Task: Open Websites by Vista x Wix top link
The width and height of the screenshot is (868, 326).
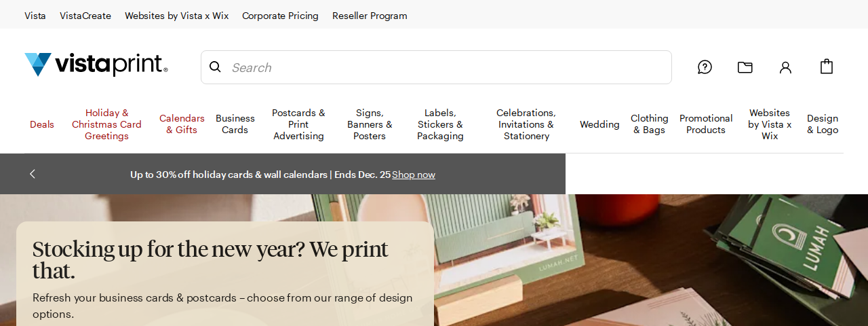Action: pos(177,16)
